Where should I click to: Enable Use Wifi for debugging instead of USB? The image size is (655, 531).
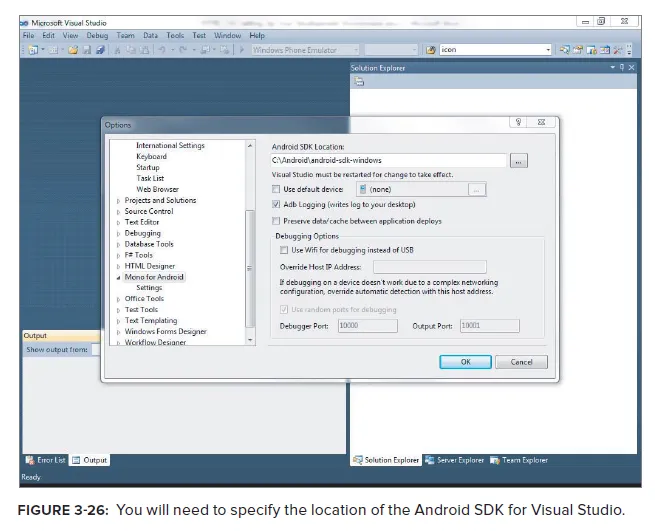click(284, 250)
